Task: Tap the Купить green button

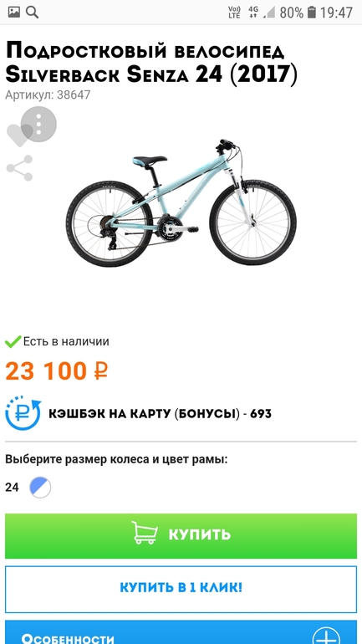Action: tap(181, 536)
